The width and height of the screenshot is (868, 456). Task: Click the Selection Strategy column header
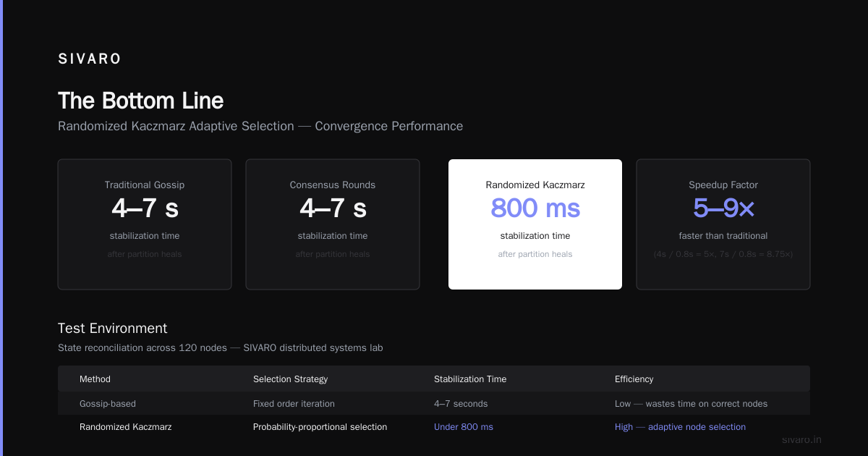pyautogui.click(x=290, y=379)
